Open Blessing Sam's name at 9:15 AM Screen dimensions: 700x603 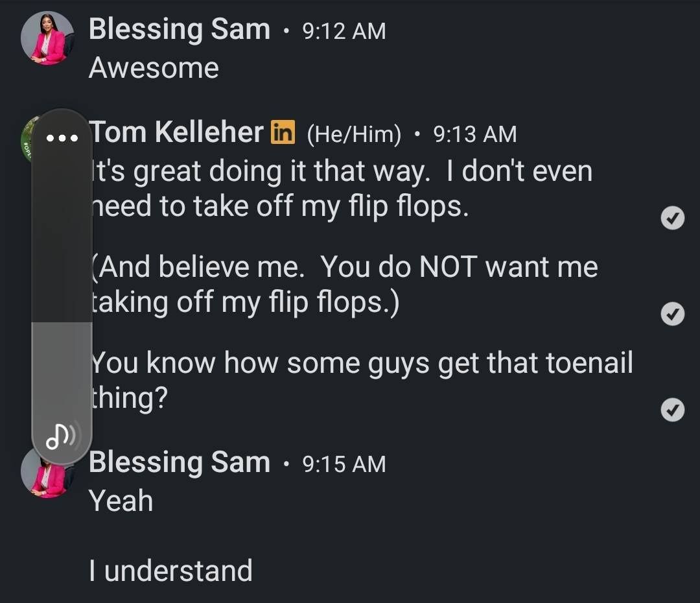pyautogui.click(x=180, y=462)
